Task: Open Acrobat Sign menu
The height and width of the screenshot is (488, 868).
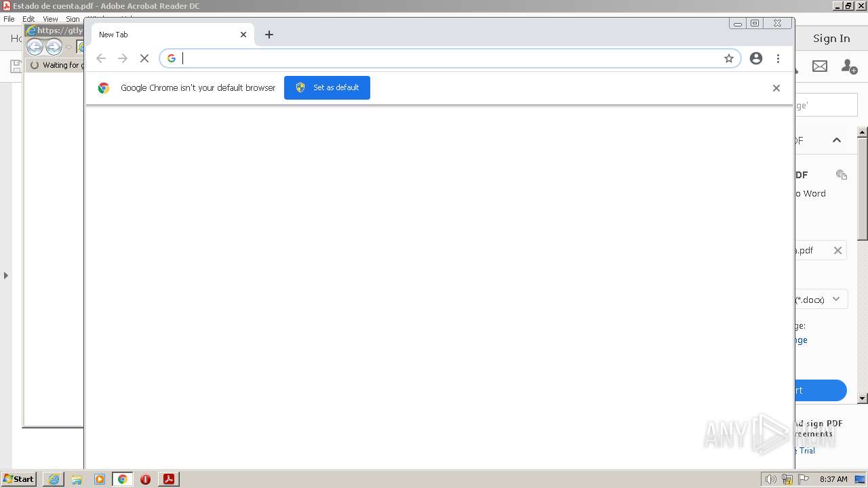Action: [72, 19]
